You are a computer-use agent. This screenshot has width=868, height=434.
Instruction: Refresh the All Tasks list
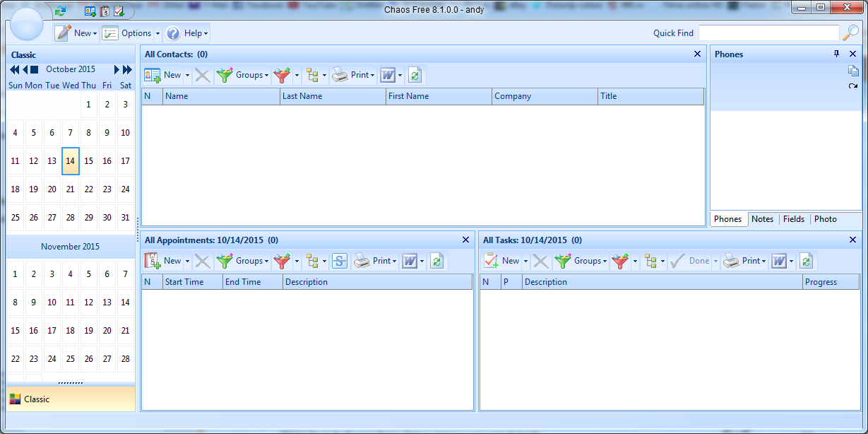point(806,261)
